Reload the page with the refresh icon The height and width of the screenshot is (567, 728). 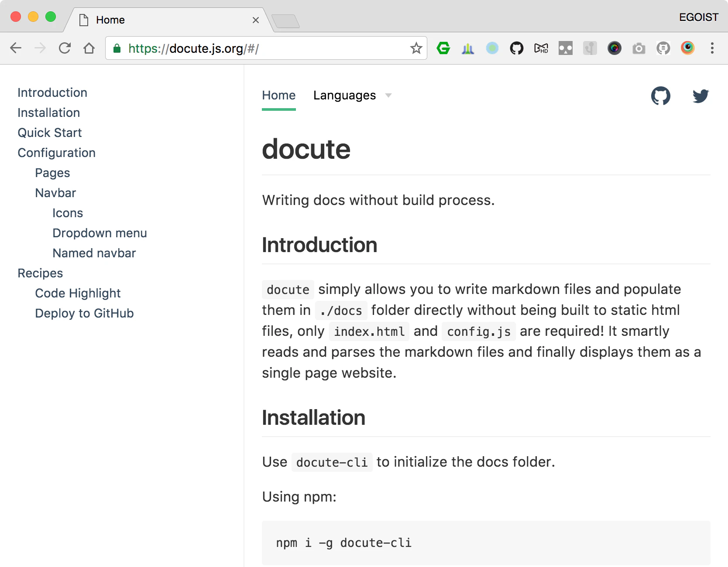click(65, 48)
